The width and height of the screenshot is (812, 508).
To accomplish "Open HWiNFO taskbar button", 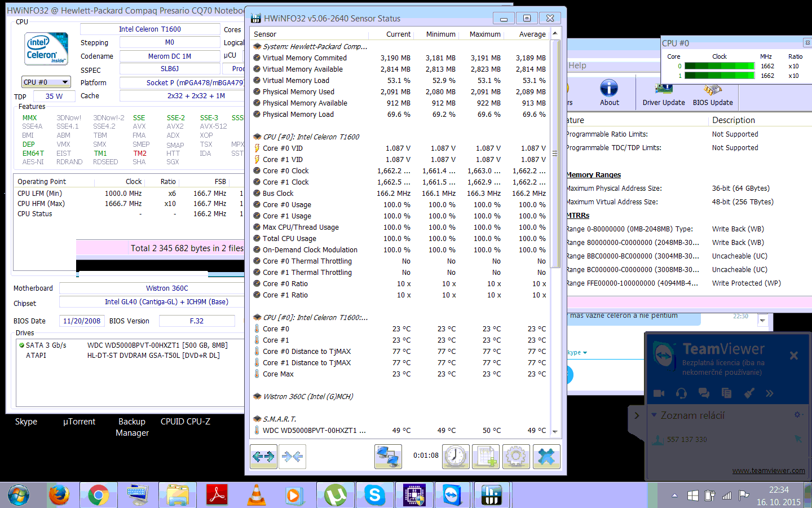I will [x=491, y=496].
